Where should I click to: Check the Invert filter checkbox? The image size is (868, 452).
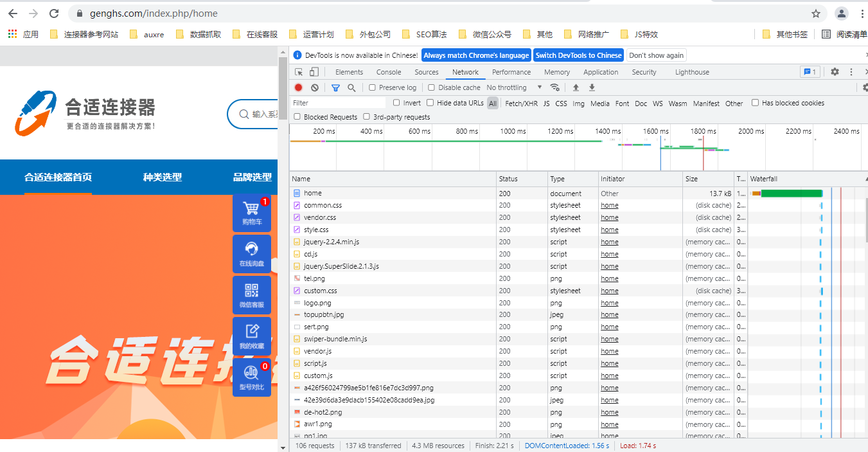[396, 103]
